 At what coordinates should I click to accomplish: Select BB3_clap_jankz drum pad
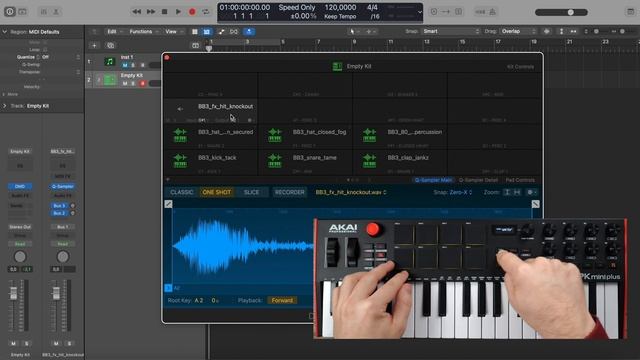[x=400, y=161]
